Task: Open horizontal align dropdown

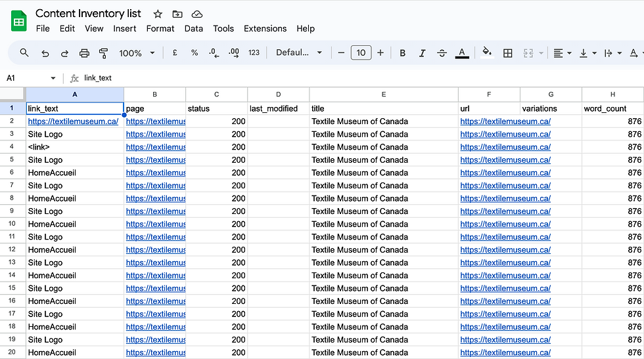Action: tap(563, 53)
